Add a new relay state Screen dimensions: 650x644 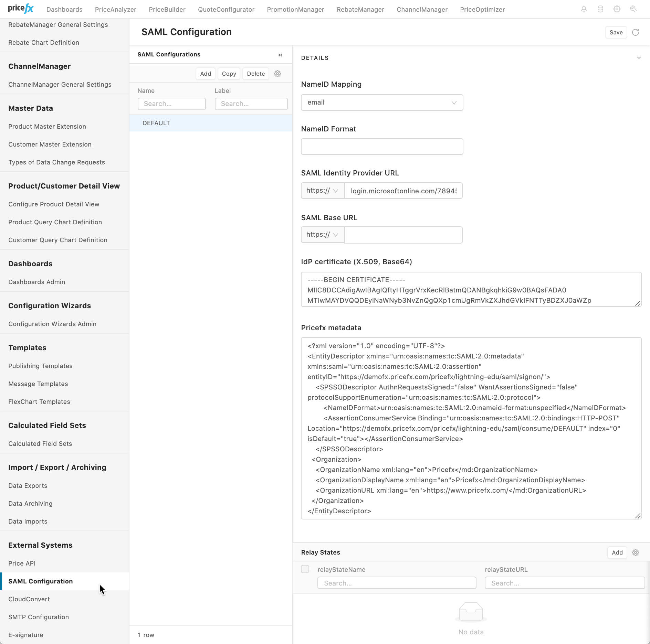point(617,552)
